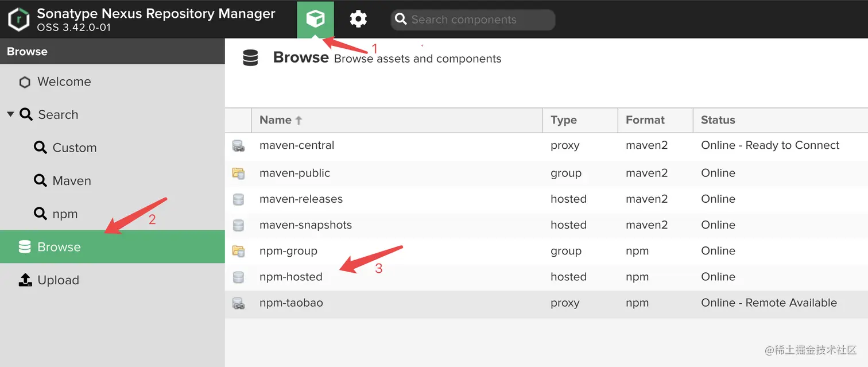Sort by the Status column header
Image resolution: width=868 pixels, height=367 pixels.
click(780, 120)
